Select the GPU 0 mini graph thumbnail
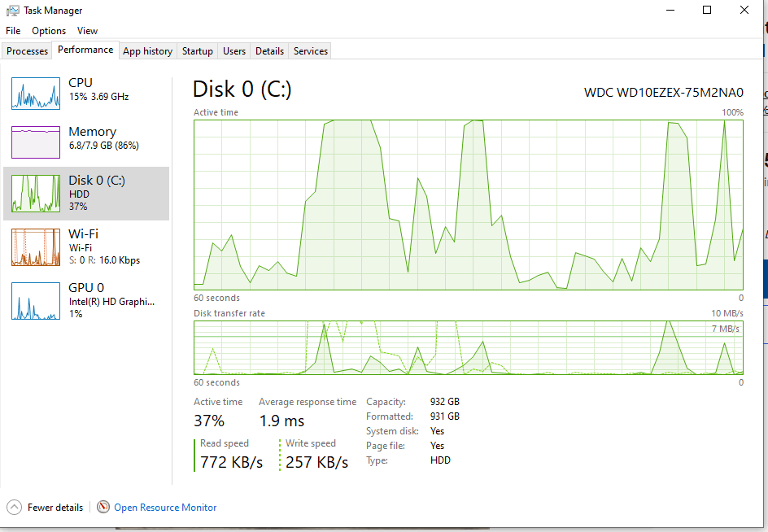 click(x=36, y=301)
